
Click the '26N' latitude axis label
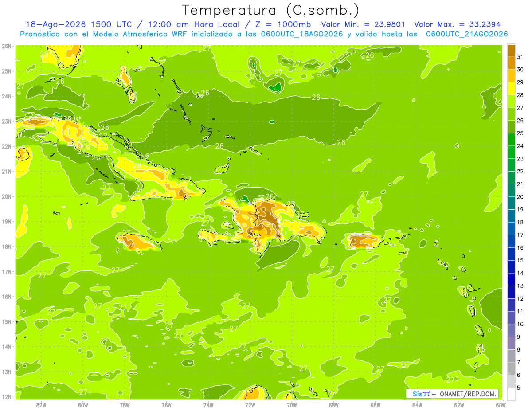pos(7,46)
